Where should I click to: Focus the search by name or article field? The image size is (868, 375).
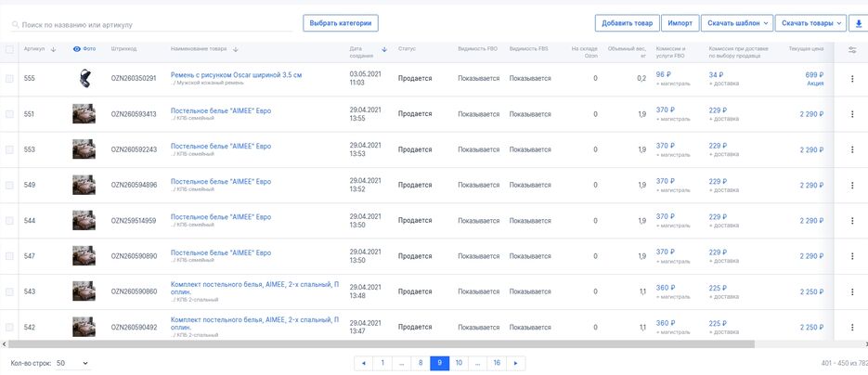pos(151,25)
